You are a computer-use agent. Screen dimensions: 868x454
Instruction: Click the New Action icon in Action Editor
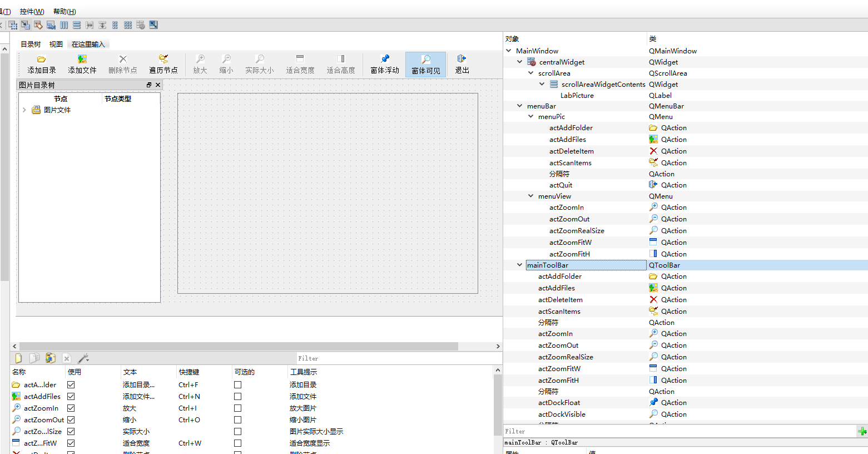pyautogui.click(x=18, y=358)
